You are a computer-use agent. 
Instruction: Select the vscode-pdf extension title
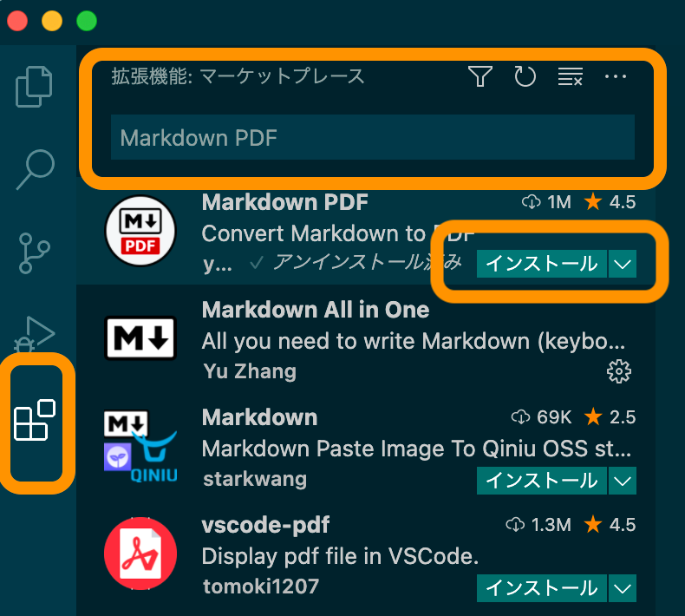tap(265, 525)
